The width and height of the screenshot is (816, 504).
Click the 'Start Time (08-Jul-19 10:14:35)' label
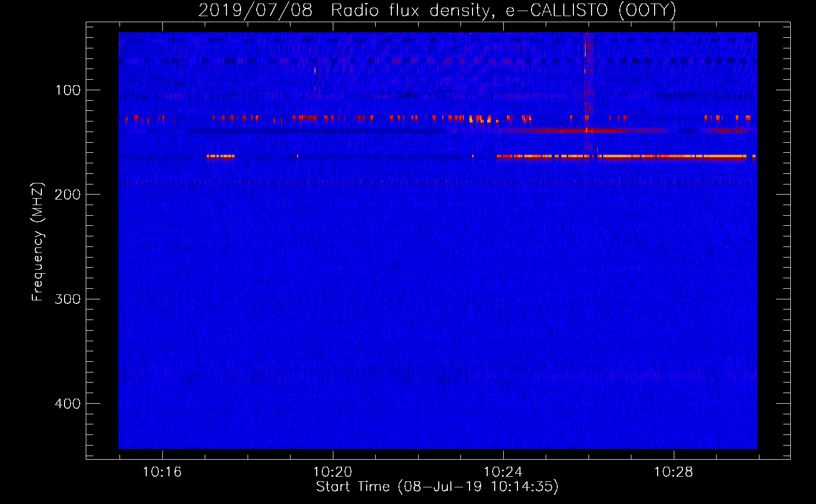pyautogui.click(x=437, y=487)
